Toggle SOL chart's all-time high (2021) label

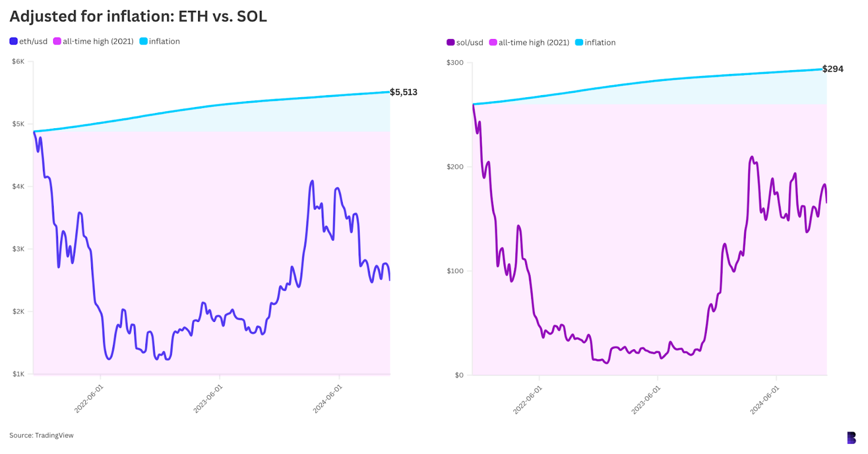534,42
